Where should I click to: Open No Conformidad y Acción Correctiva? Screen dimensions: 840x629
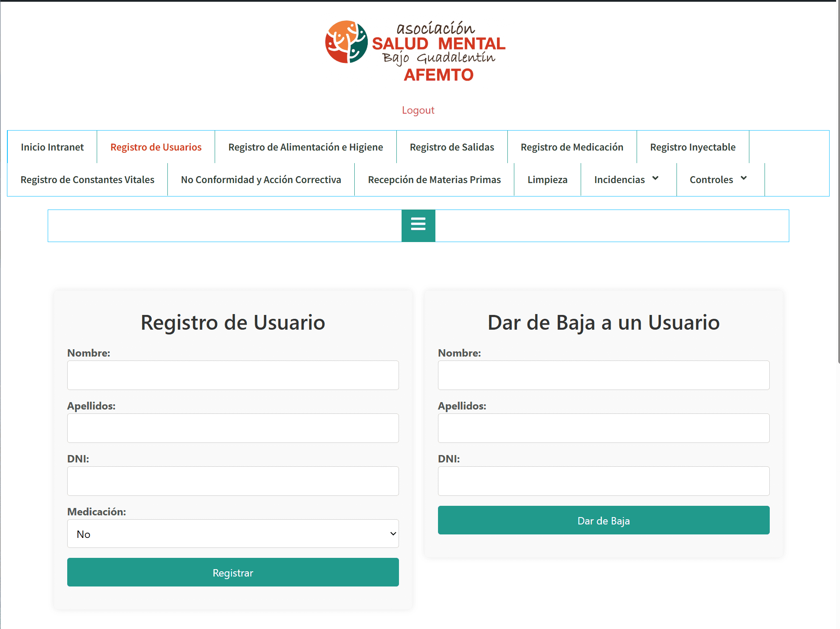tap(261, 180)
